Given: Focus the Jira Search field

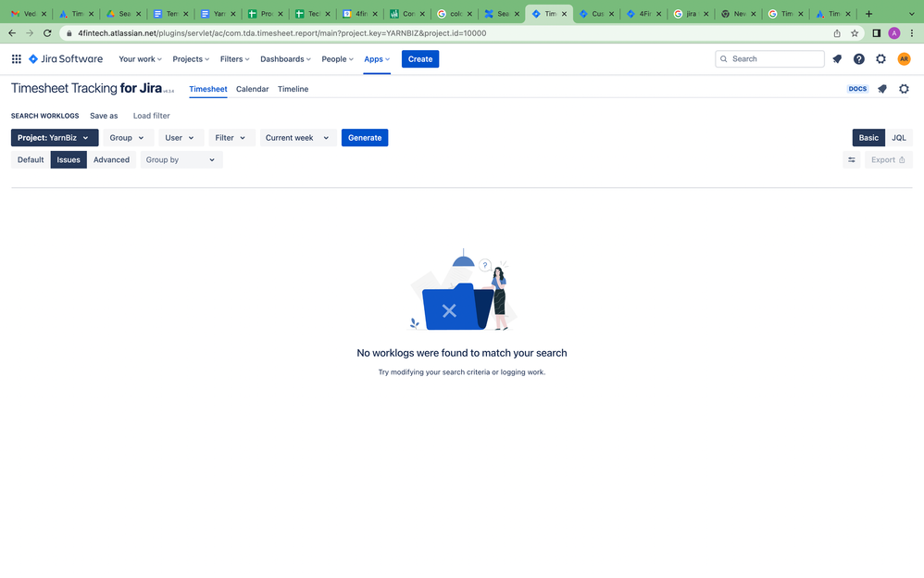Looking at the screenshot, I should tap(769, 59).
